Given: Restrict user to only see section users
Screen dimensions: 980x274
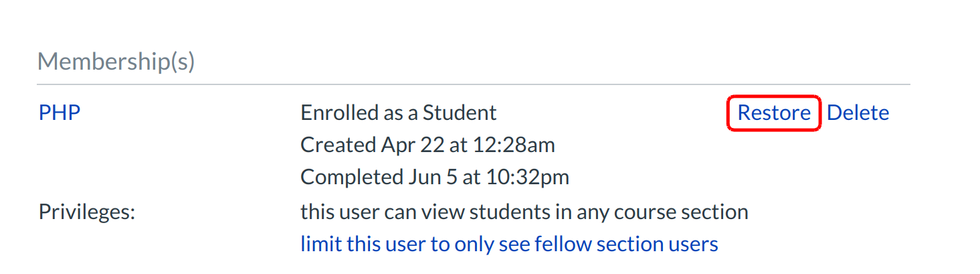Looking at the screenshot, I should 509,244.
